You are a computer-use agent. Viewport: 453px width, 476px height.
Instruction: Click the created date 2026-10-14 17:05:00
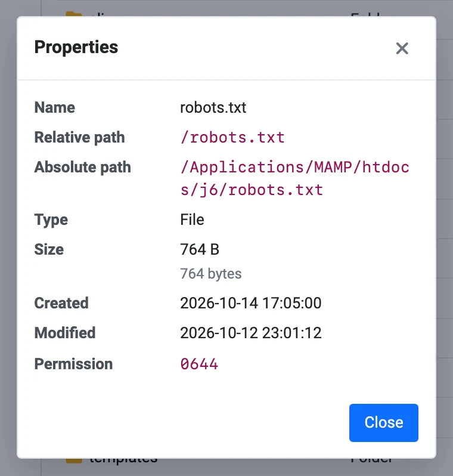click(x=250, y=303)
